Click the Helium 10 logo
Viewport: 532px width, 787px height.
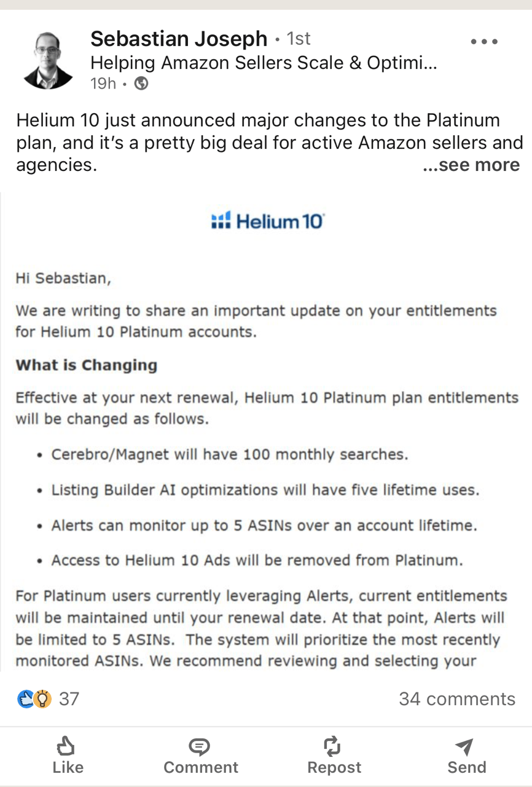267,221
